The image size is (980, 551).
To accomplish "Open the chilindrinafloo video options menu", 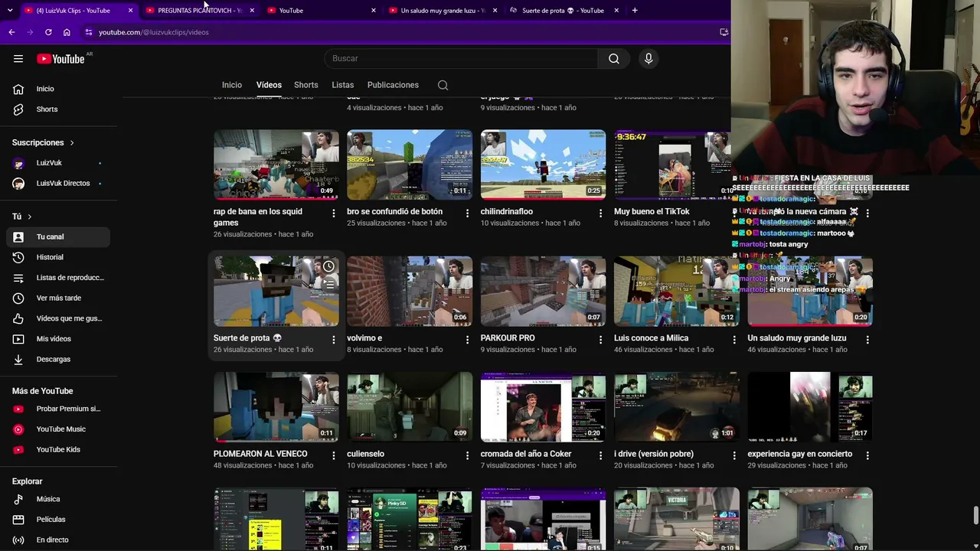I will pos(600,213).
